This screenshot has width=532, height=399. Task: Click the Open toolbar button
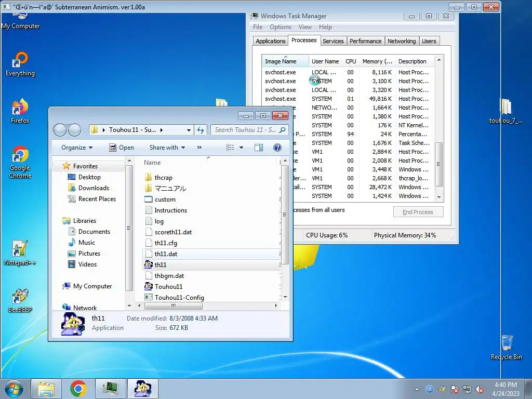122,147
